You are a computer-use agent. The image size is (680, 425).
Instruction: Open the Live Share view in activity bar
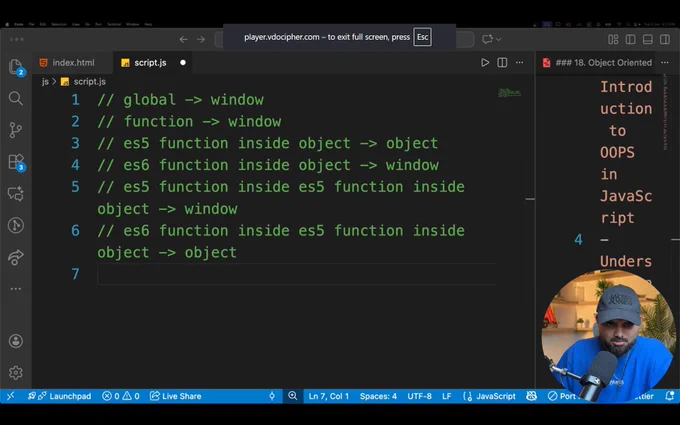pyautogui.click(x=16, y=257)
